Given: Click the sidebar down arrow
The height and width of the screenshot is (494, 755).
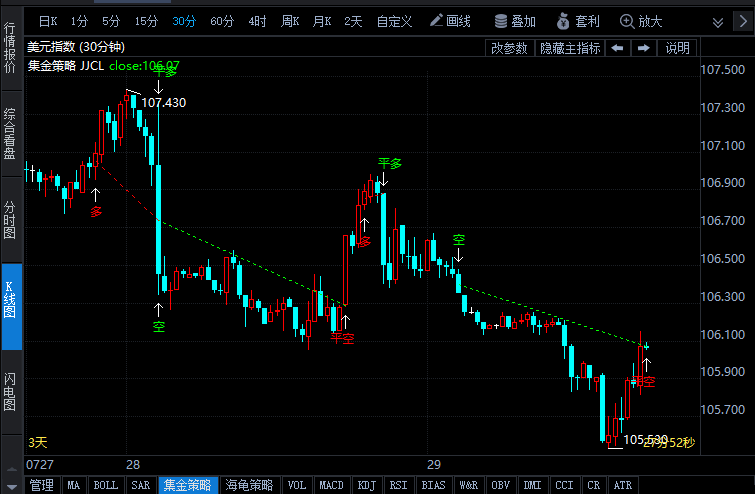Looking at the screenshot, I should coord(12,486).
